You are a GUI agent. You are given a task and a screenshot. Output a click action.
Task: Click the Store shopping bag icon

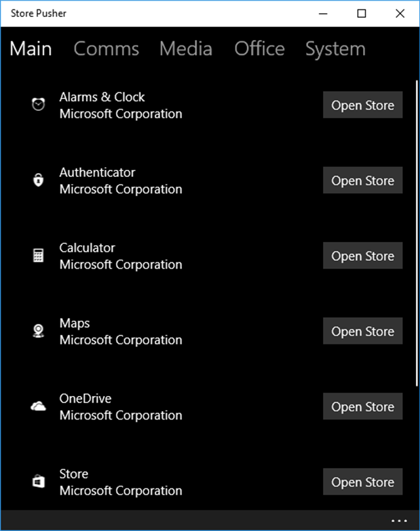coord(39,482)
